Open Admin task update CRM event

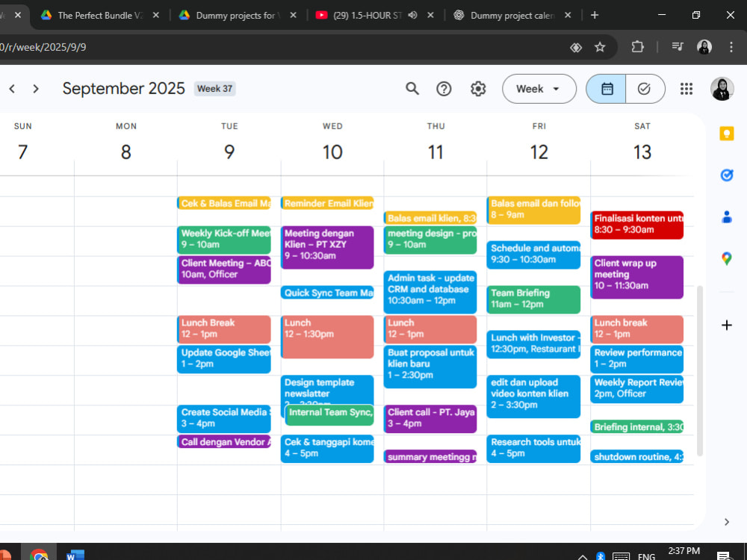tap(430, 292)
